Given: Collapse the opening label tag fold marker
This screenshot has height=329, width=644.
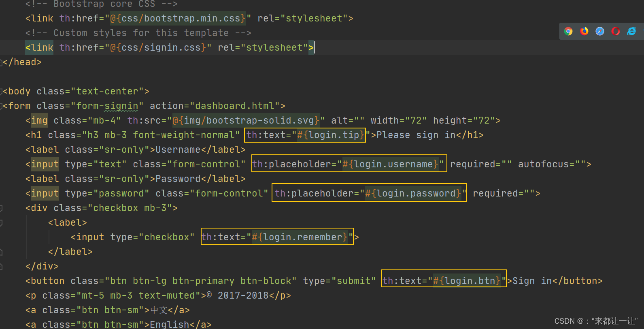Looking at the screenshot, I should (1, 223).
